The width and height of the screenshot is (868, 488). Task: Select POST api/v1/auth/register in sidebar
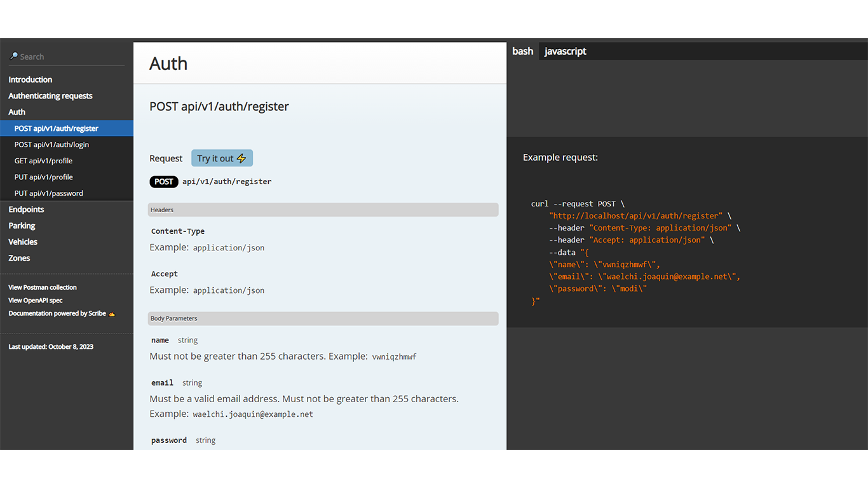(x=67, y=128)
